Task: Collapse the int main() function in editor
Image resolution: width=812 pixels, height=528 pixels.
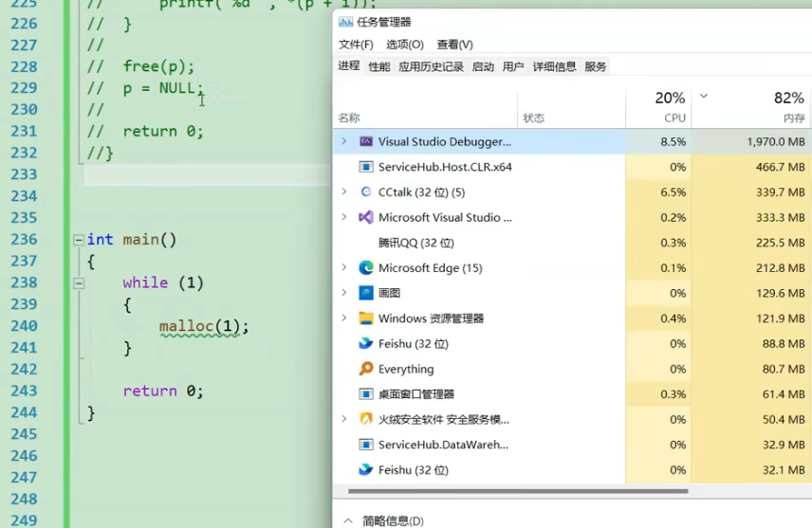Action: (x=79, y=240)
